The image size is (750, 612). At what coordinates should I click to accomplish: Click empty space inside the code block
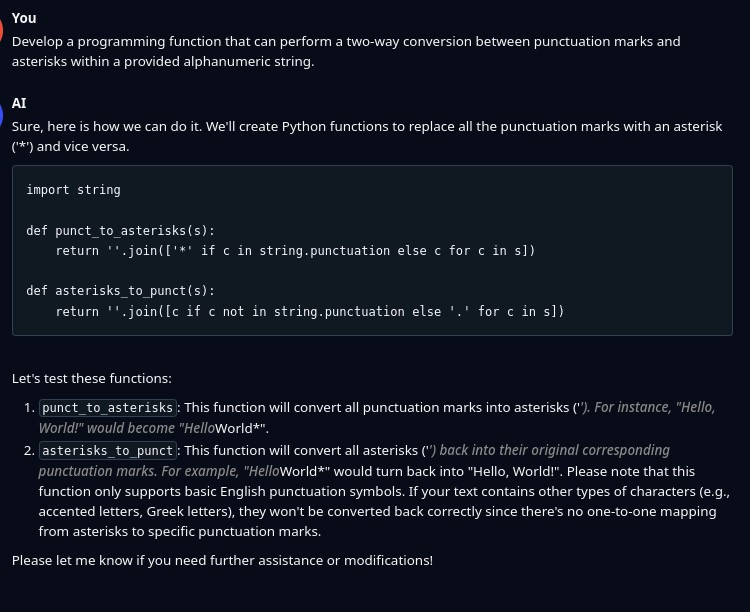coord(600,210)
